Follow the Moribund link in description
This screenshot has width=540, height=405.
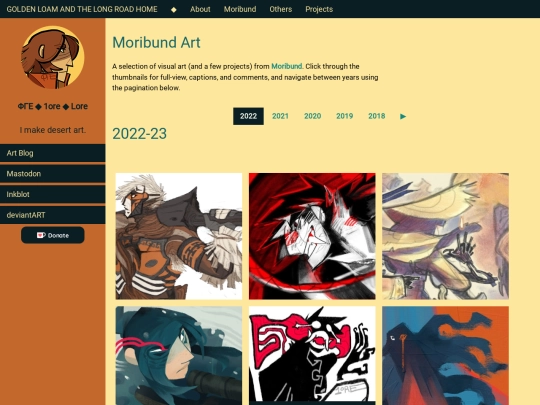287,66
